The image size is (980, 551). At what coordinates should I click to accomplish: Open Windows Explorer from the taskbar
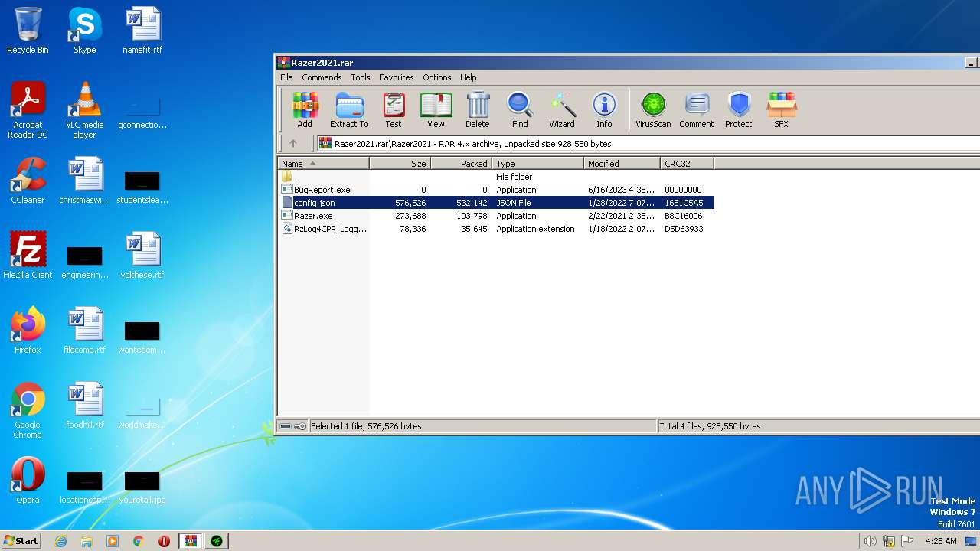coord(87,541)
